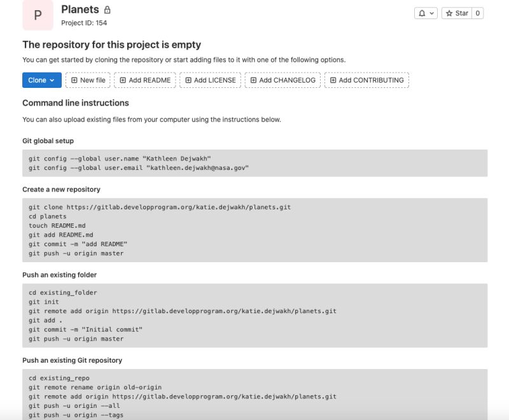Click the Add CONTRIBUTING button text
The width and height of the screenshot is (509, 420).
[372, 80]
